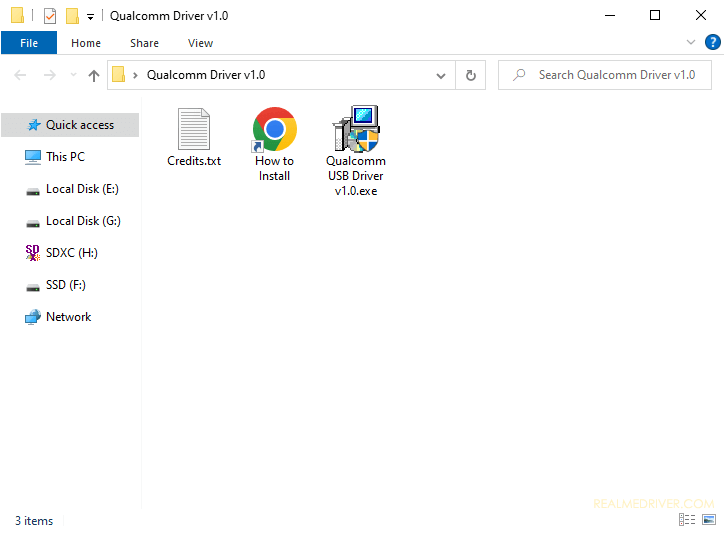Click New folder icon in quick access toolbar
The width and height of the screenshot is (725, 533).
[72, 16]
